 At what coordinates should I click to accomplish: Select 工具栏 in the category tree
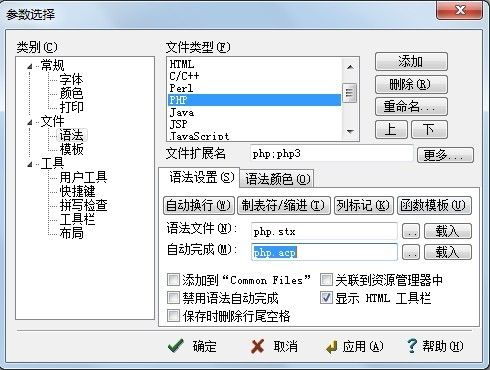tap(77, 219)
